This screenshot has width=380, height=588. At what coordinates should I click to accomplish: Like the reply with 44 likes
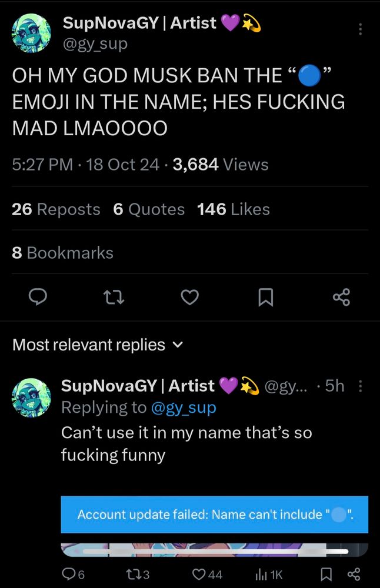coord(207,574)
